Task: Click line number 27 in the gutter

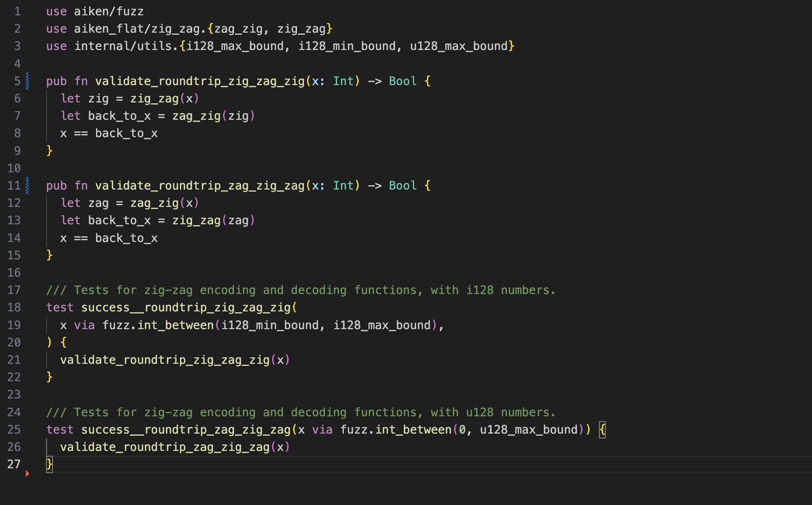Action: (15, 464)
